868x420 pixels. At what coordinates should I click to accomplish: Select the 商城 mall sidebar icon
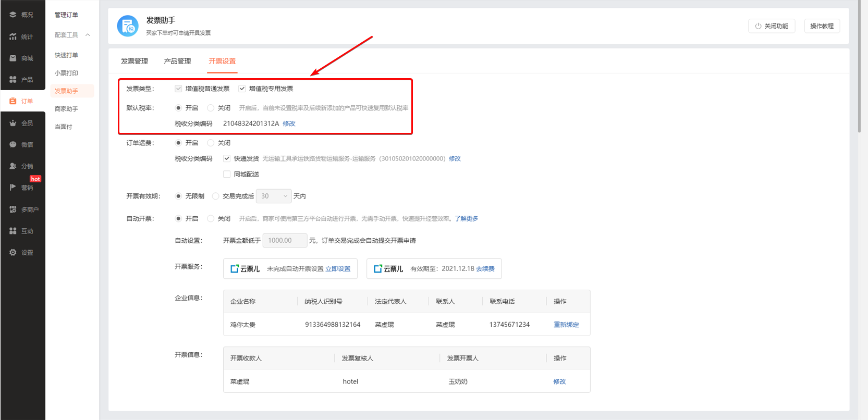tap(13, 58)
